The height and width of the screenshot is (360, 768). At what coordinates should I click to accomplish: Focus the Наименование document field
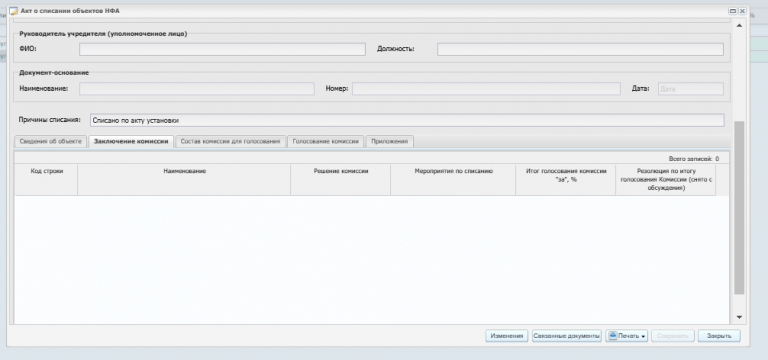196,89
